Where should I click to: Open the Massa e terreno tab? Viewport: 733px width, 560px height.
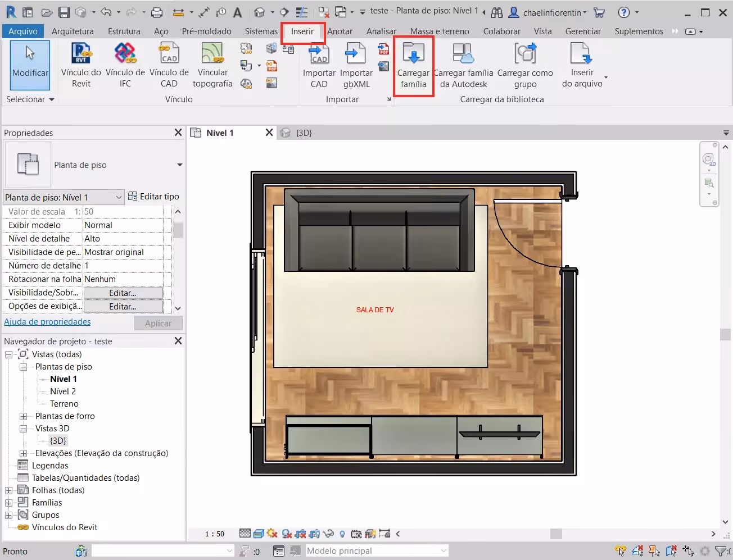[x=440, y=31]
